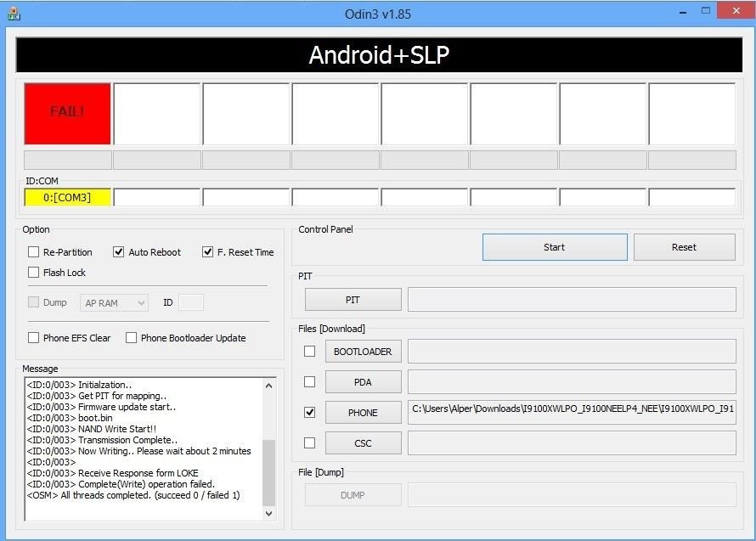Image resolution: width=756 pixels, height=541 pixels.
Task: Click log line 'Receive Response form LOKE'
Action: point(112,473)
